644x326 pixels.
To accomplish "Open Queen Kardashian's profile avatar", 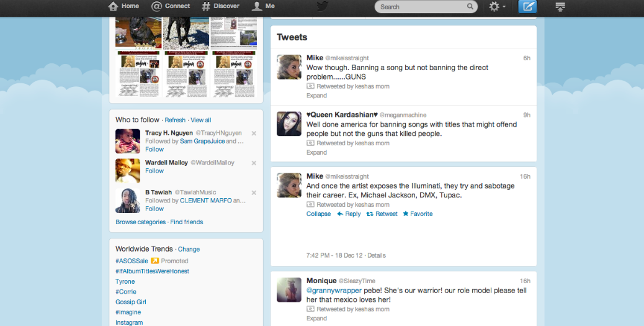I will click(288, 124).
